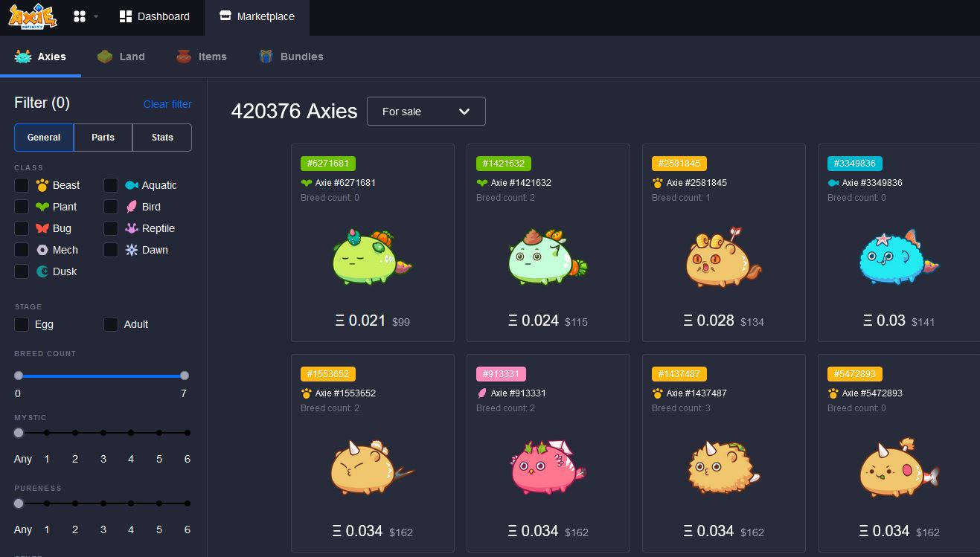Go to the Dashboard tab

point(154,16)
